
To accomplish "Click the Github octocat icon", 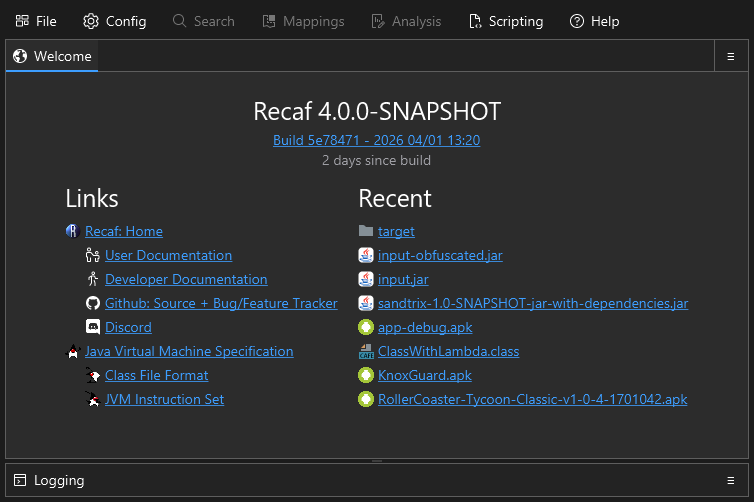I will click(93, 303).
